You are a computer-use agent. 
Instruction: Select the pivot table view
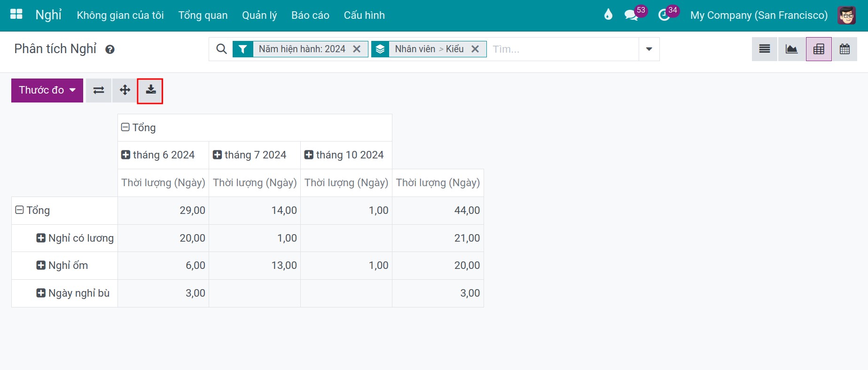point(819,49)
